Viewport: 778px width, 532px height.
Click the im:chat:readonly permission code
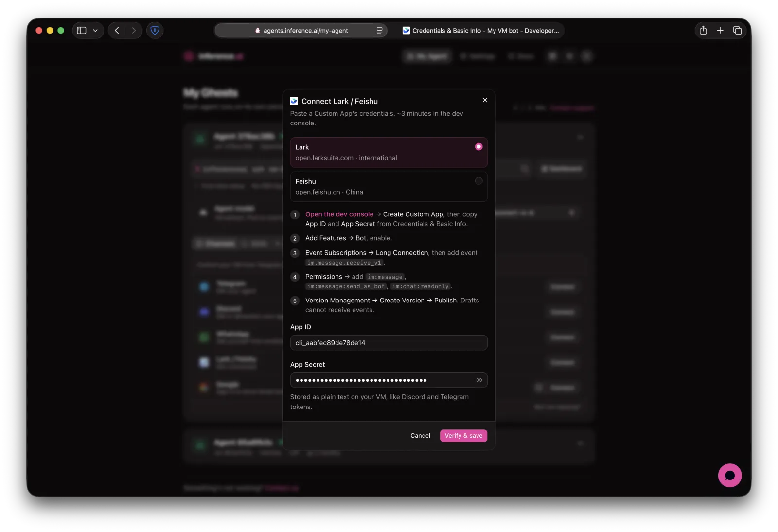click(421, 286)
